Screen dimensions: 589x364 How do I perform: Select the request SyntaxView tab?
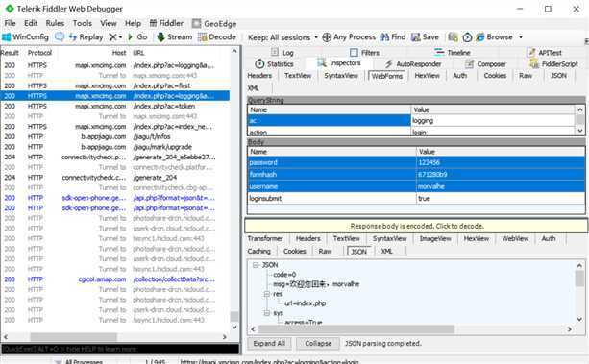point(341,76)
